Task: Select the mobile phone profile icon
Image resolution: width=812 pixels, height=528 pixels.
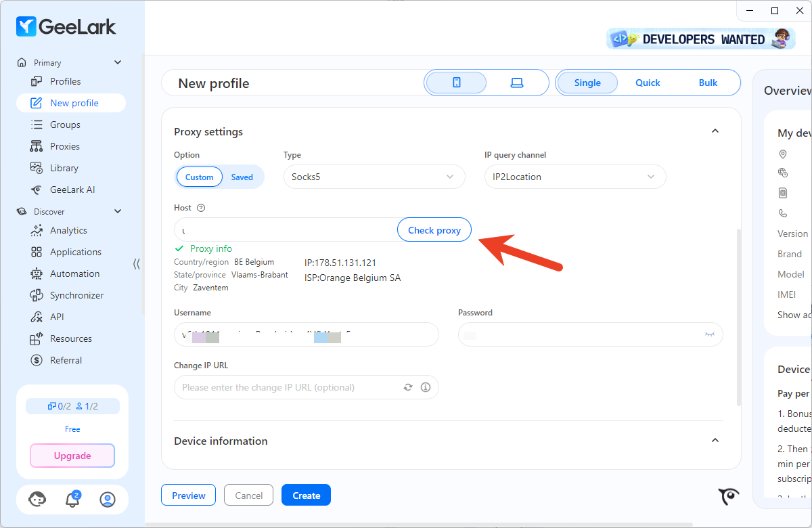Action: click(456, 83)
